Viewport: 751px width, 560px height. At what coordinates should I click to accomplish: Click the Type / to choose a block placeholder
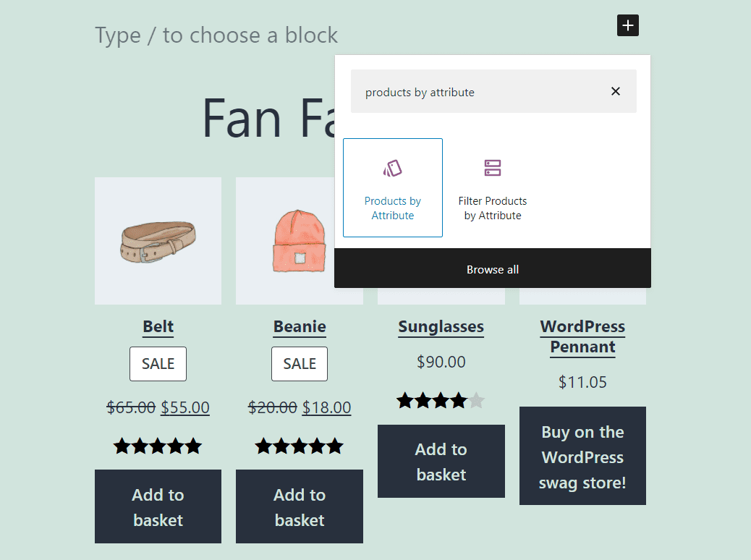pos(216,35)
